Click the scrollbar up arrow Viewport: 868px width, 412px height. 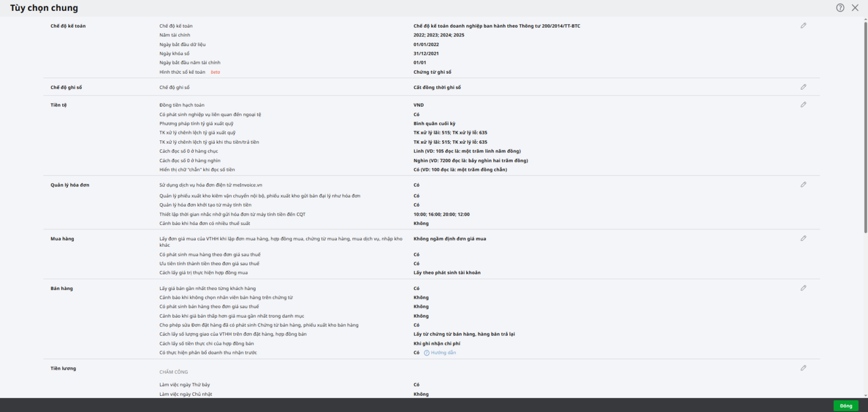[865, 20]
